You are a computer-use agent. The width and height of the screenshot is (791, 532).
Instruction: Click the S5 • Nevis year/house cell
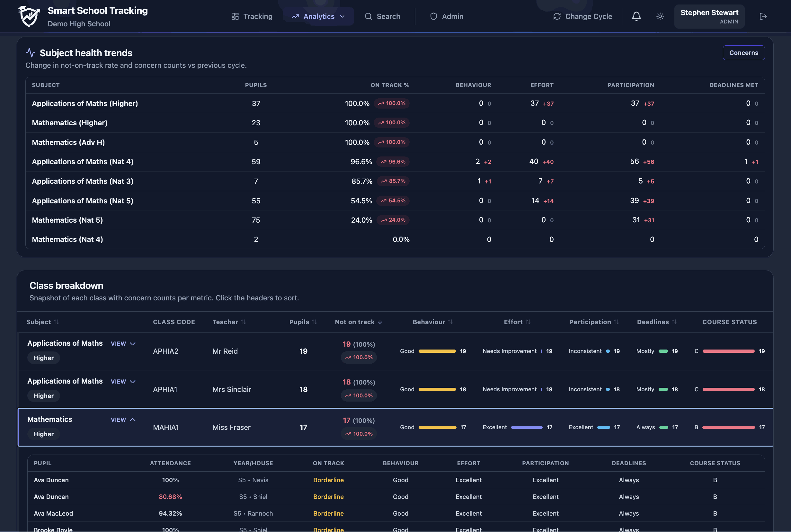[253, 480]
